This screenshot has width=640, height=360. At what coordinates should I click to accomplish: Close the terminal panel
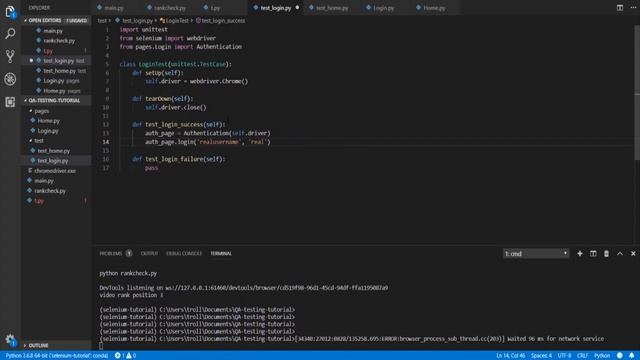[x=633, y=253]
